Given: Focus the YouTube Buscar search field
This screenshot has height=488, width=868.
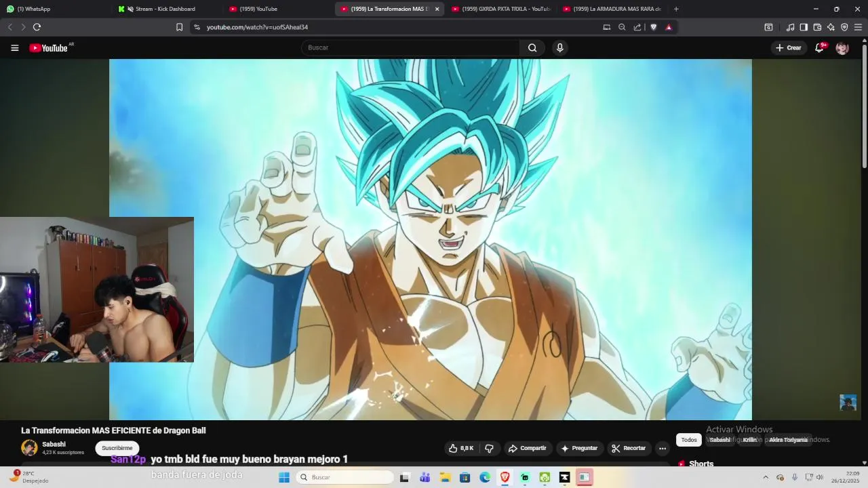Looking at the screenshot, I should click(410, 47).
